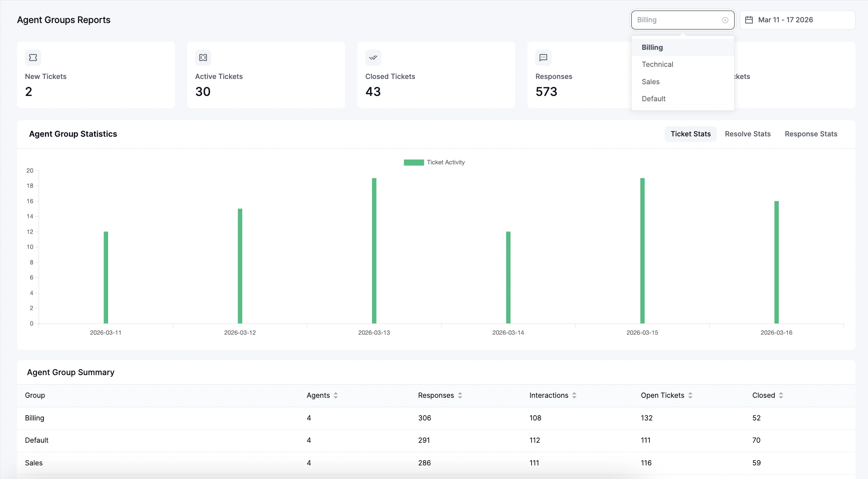Select Default from the group list
This screenshot has height=479, width=868.
click(654, 99)
